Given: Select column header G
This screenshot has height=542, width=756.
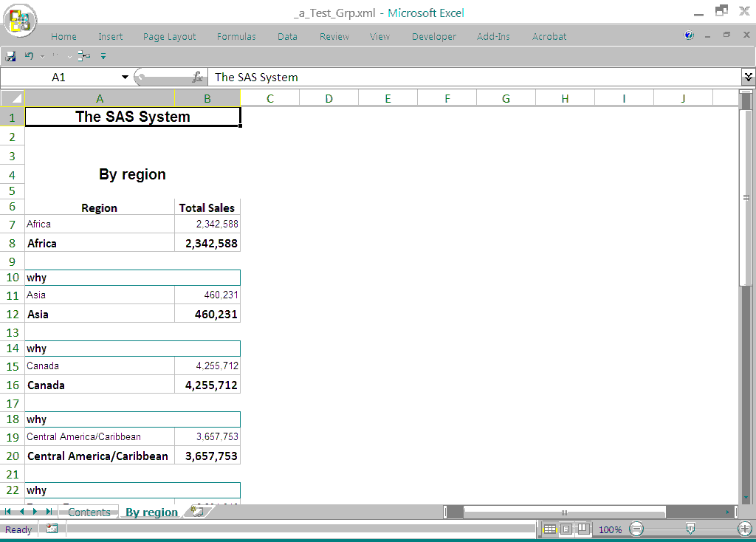Looking at the screenshot, I should (506, 98).
